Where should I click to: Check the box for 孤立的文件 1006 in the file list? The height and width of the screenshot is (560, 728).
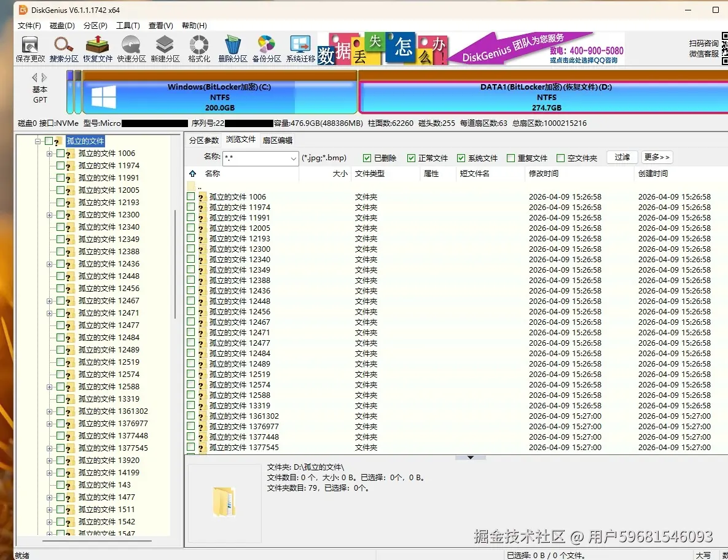point(191,196)
